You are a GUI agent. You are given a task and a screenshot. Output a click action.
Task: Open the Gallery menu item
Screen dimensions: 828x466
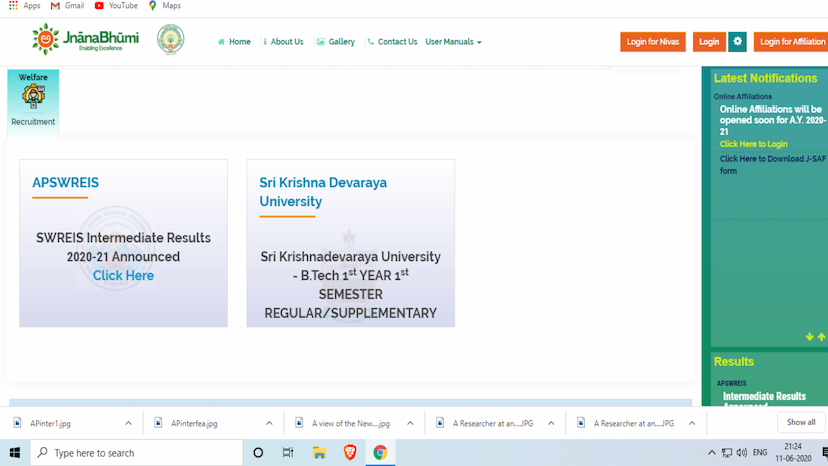coord(336,42)
